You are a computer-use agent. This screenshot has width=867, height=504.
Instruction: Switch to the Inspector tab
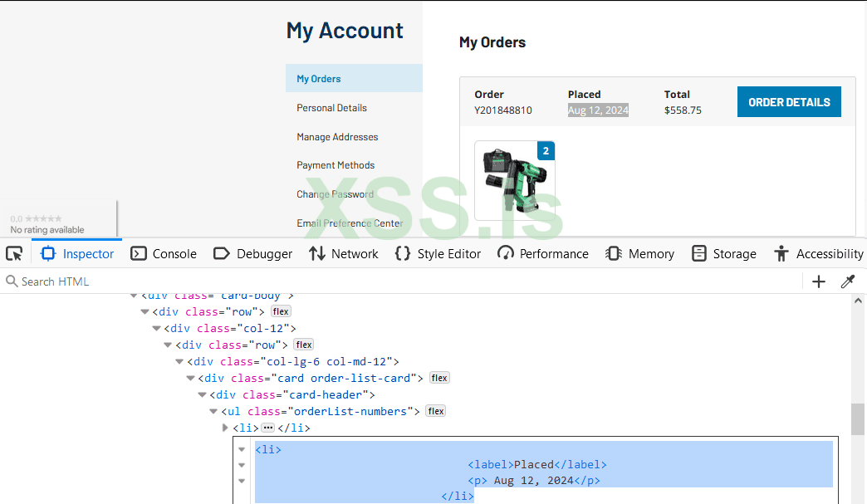pos(77,253)
